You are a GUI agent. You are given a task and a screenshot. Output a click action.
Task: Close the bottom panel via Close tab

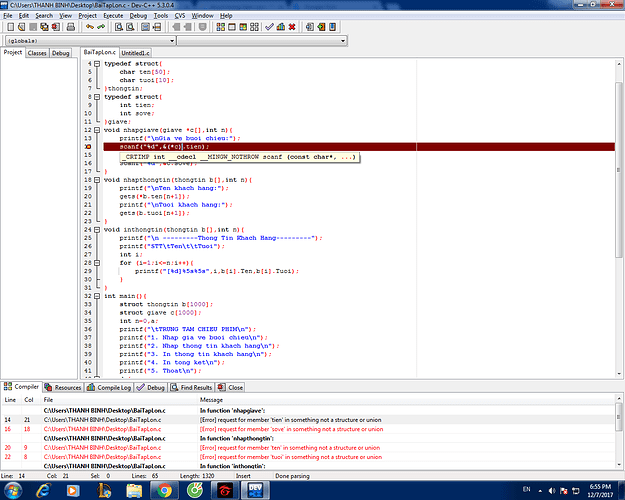[231, 387]
